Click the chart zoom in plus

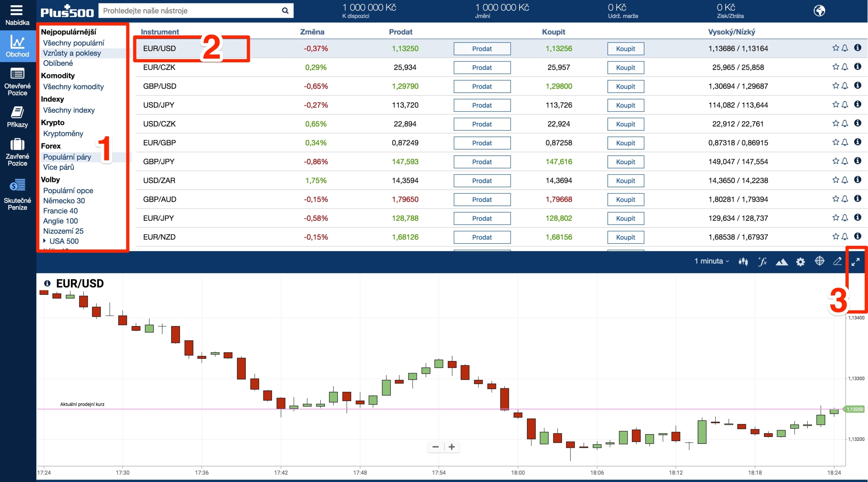pyautogui.click(x=452, y=447)
